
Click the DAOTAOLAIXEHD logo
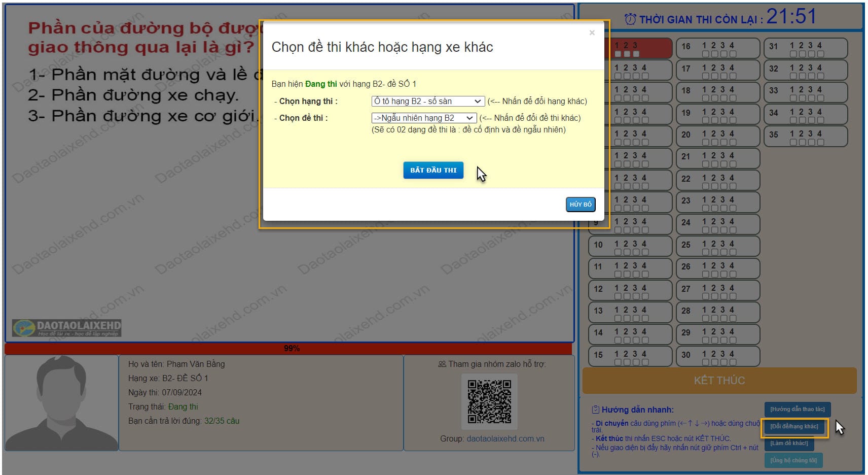67,328
